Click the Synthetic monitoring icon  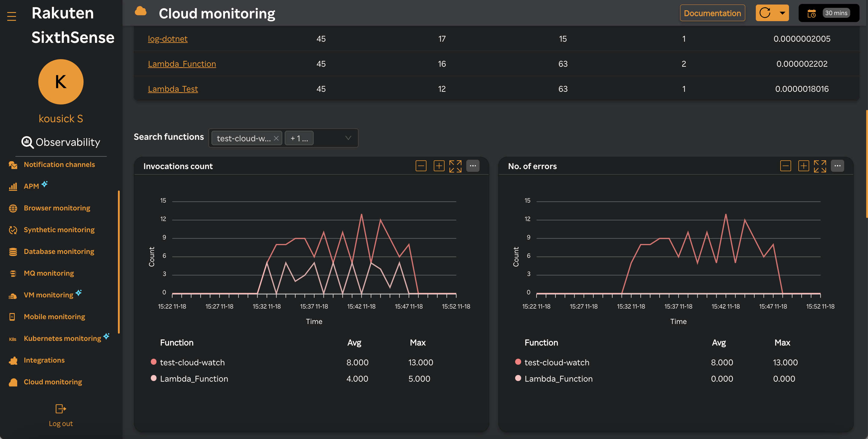coord(13,230)
